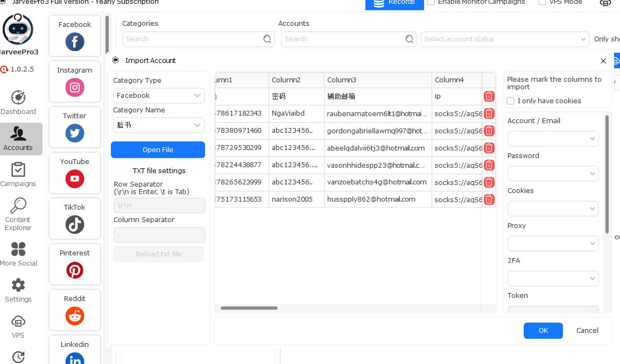Toggle the VPS Mode checkbox
The height and width of the screenshot is (364, 620).
(x=542, y=2)
